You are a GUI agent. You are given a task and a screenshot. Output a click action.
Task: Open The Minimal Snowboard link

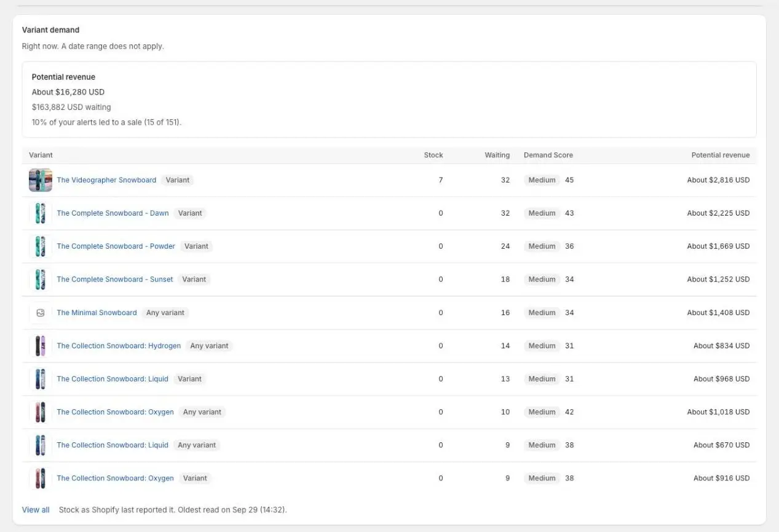pyautogui.click(x=97, y=313)
